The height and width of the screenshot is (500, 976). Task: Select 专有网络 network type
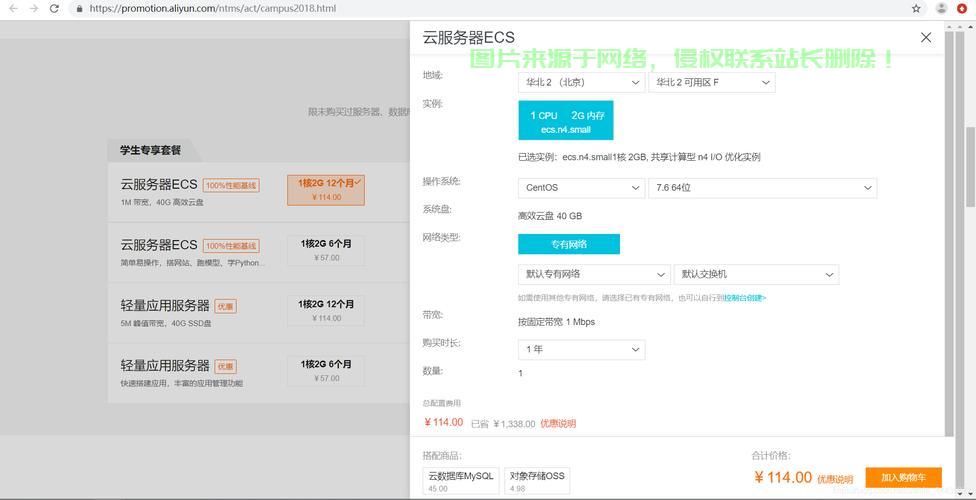click(x=569, y=244)
